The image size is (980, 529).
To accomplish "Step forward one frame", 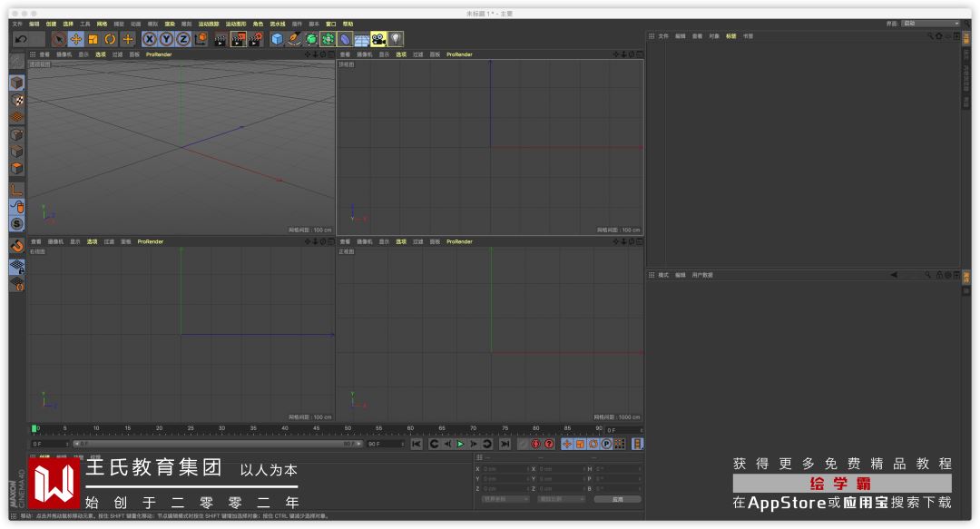I will 473,444.
